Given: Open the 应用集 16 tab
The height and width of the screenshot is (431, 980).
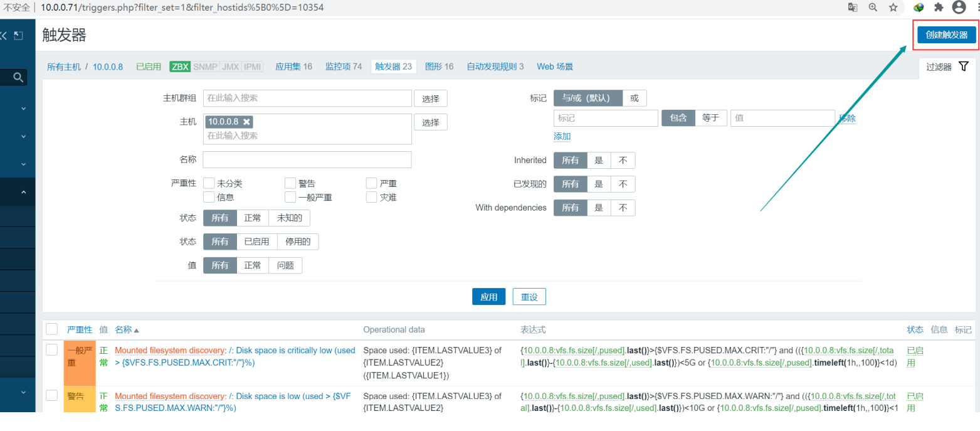Looking at the screenshot, I should pyautogui.click(x=293, y=67).
